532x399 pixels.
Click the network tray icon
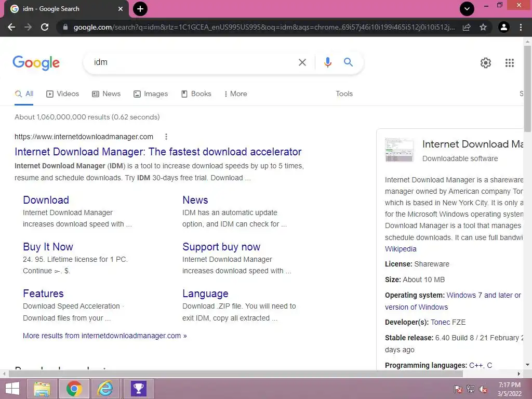(x=471, y=389)
